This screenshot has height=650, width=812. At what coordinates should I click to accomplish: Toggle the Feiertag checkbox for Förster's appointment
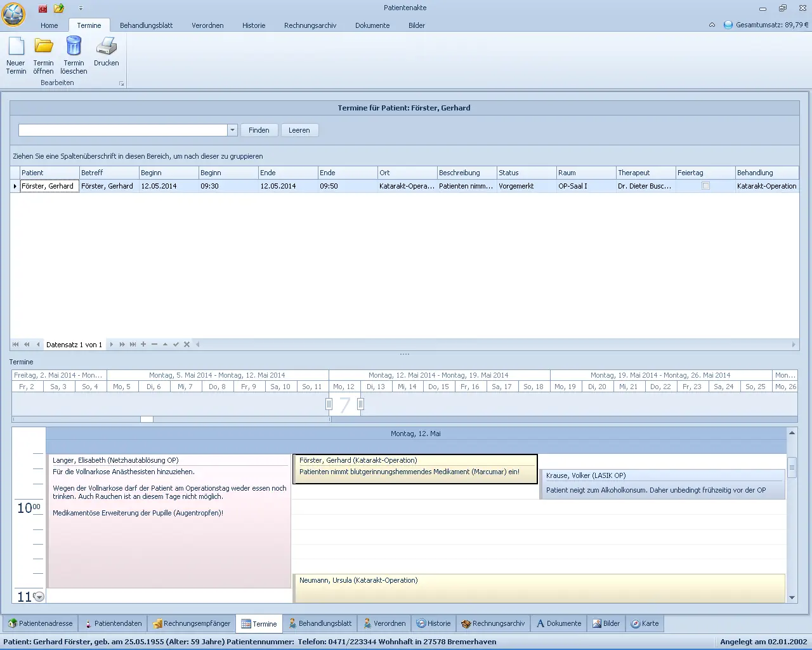coord(705,186)
